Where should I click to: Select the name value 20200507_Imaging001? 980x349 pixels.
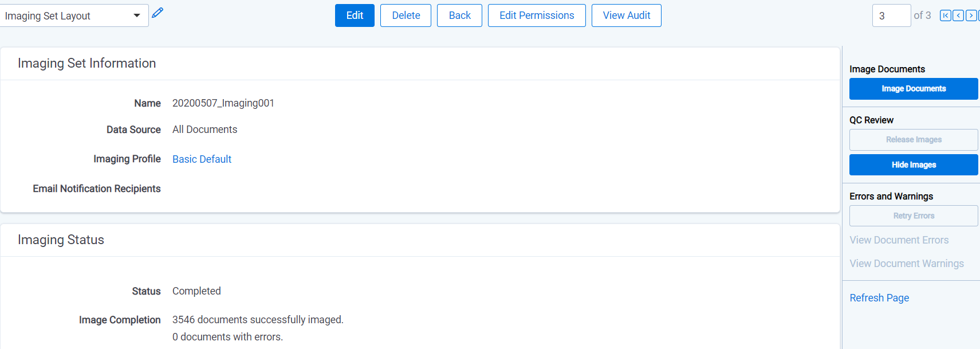223,103
